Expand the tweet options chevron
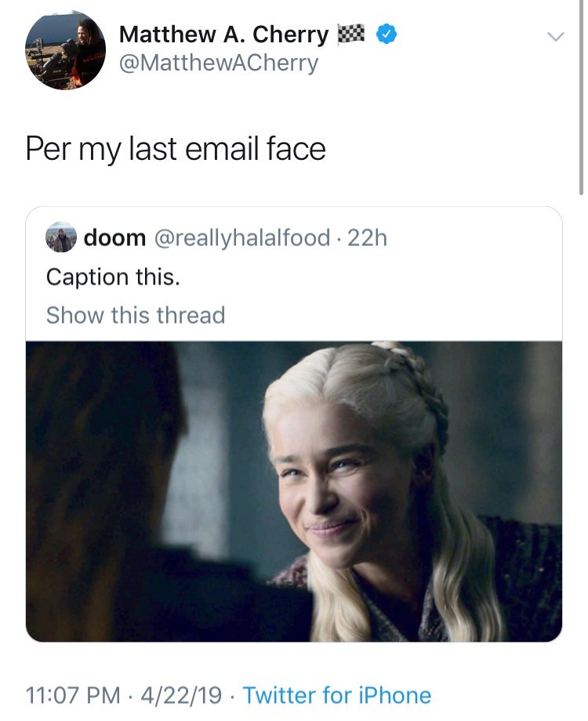The width and height of the screenshot is (588, 721). (x=556, y=36)
